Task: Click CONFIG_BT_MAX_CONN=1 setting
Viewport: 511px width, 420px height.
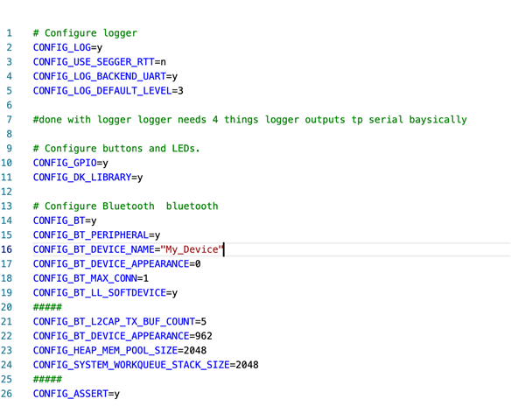Action: pyautogui.click(x=91, y=278)
